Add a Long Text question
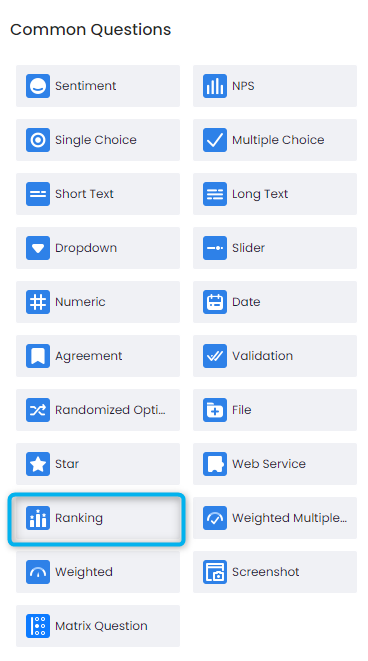 coord(275,194)
